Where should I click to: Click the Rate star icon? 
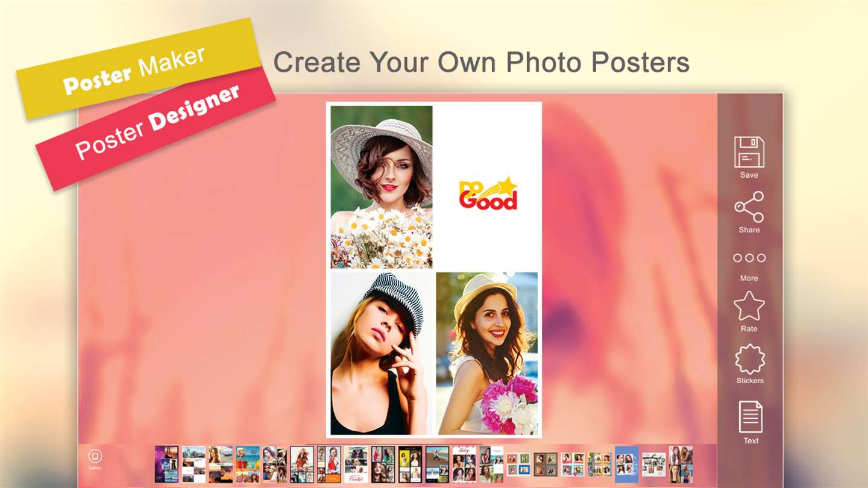click(x=749, y=306)
